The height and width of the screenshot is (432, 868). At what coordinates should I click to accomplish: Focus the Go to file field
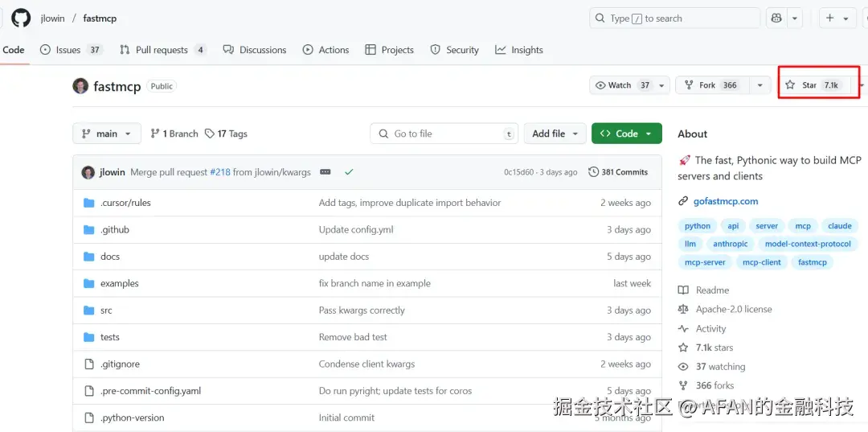point(444,134)
